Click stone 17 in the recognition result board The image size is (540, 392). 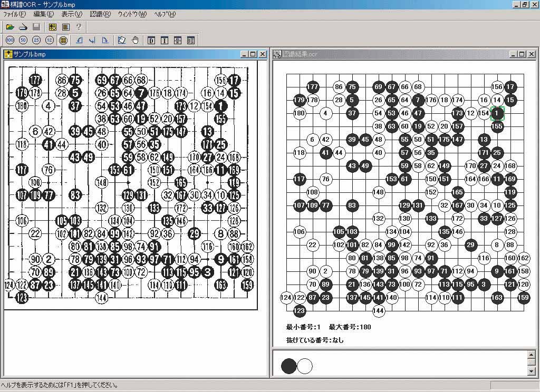pos(510,87)
